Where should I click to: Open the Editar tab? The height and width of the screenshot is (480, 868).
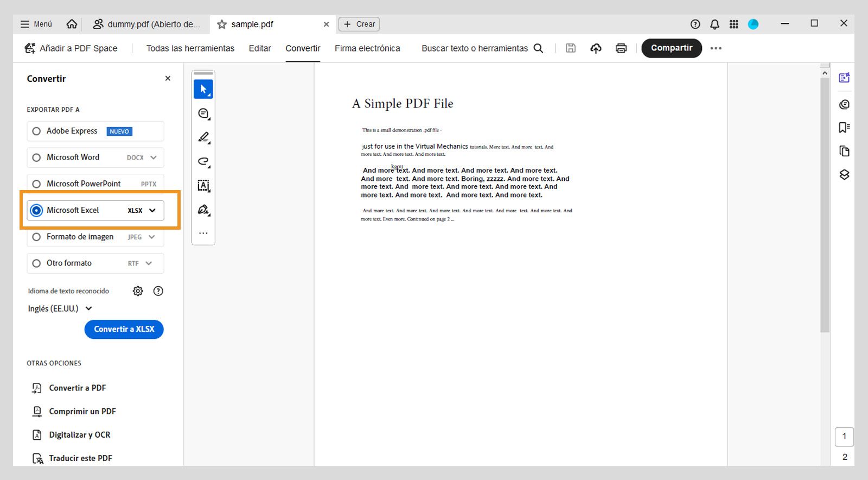coord(260,48)
